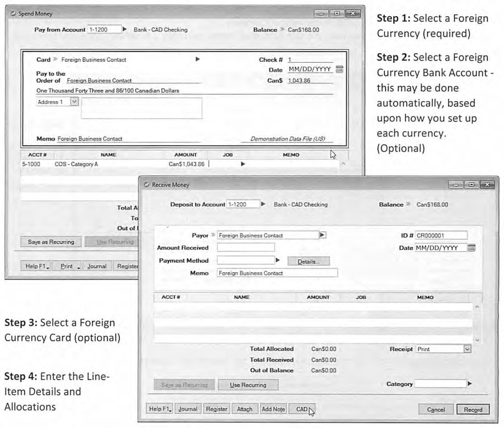The width and height of the screenshot is (504, 428).
Task: Click Attach button in Receive Money
Action: point(245,409)
